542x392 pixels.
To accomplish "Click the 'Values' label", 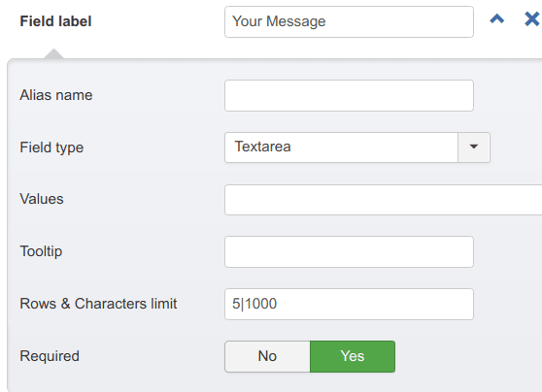I will [x=42, y=199].
